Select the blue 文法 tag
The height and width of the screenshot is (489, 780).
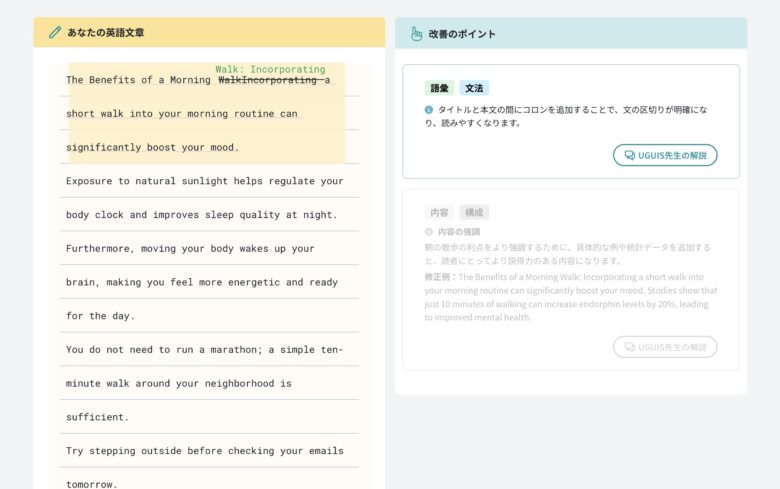(475, 88)
